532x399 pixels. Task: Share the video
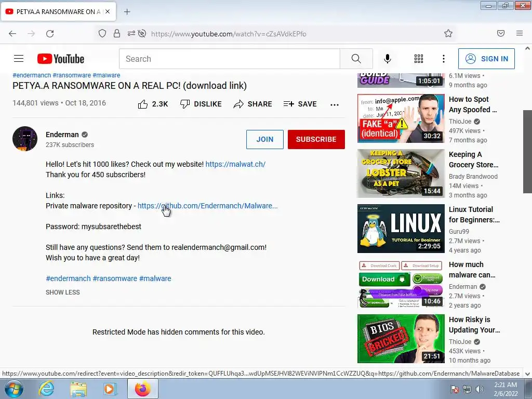[x=253, y=104]
